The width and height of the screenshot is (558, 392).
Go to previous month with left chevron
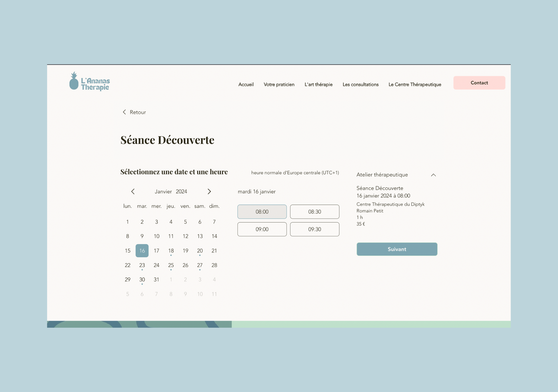tap(133, 191)
